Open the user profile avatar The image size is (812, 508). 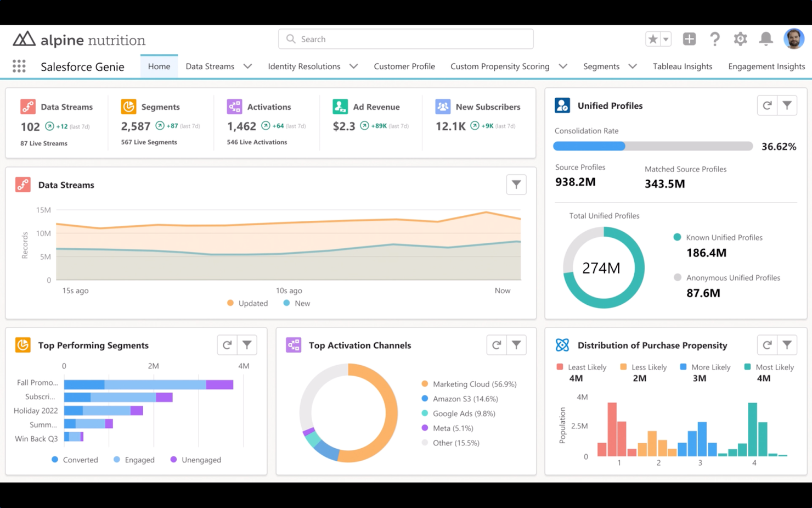point(793,39)
